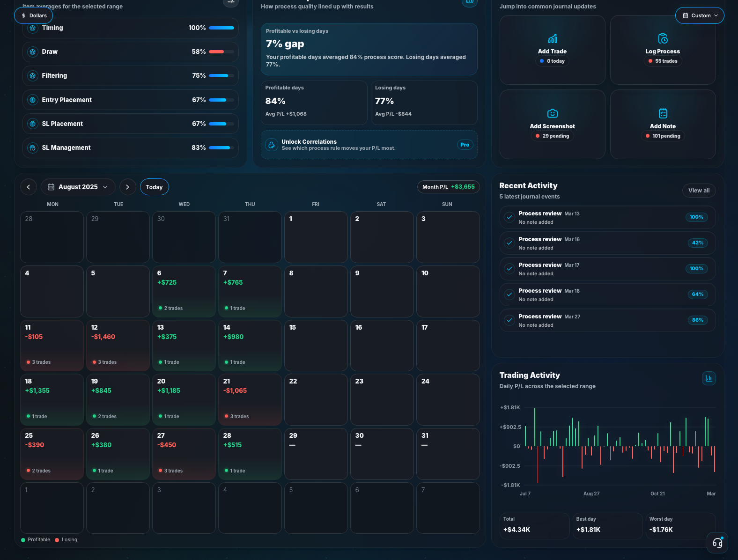Viewport: 738px width, 560px height.
Task: Click the Mar 18 process review checkmark
Action: [509, 295]
